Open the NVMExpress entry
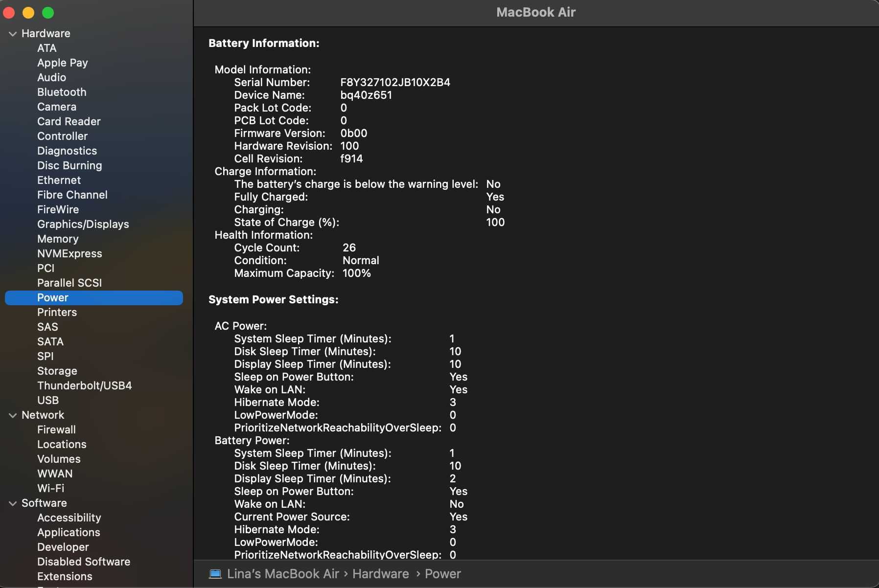This screenshot has width=879, height=588. [x=69, y=253]
